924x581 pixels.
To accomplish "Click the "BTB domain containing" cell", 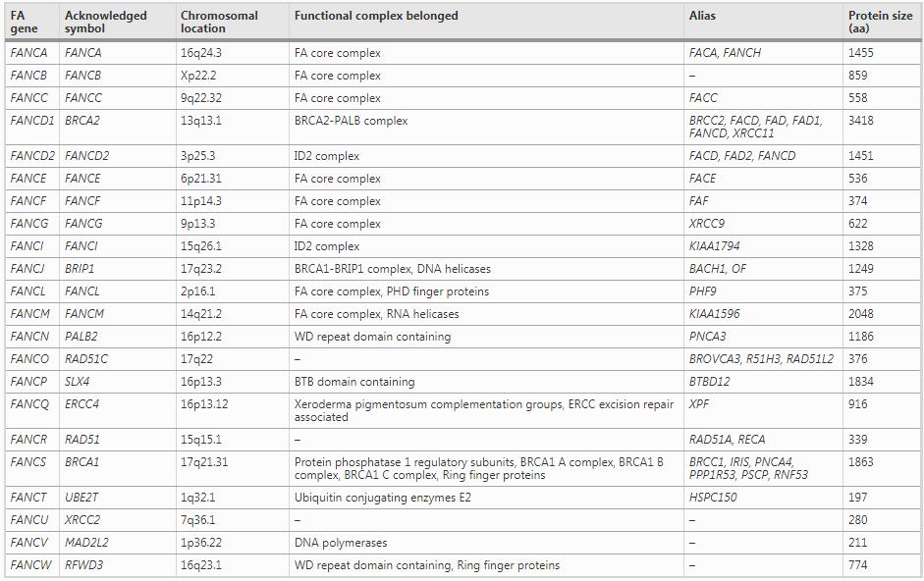I will click(354, 382).
